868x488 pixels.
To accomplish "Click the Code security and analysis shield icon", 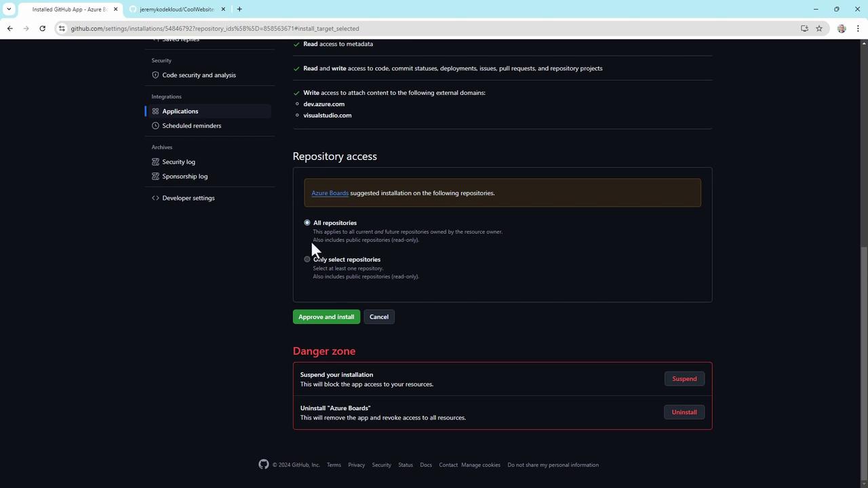I will [x=155, y=75].
